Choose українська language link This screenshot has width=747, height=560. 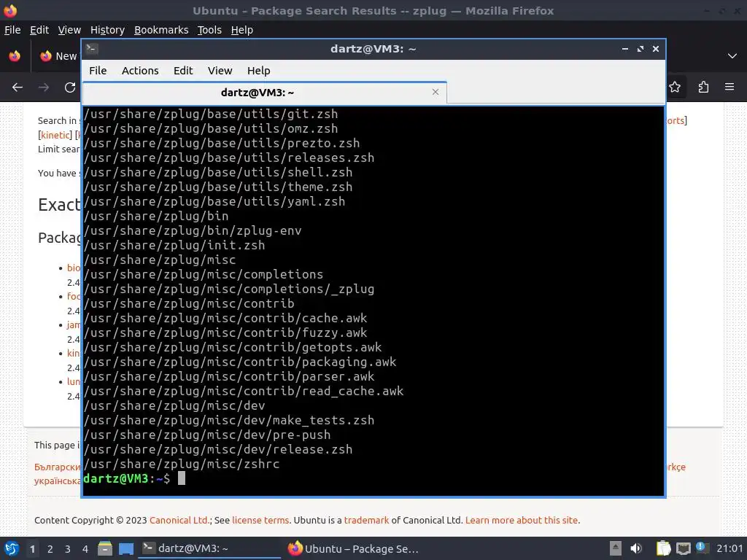point(57,481)
